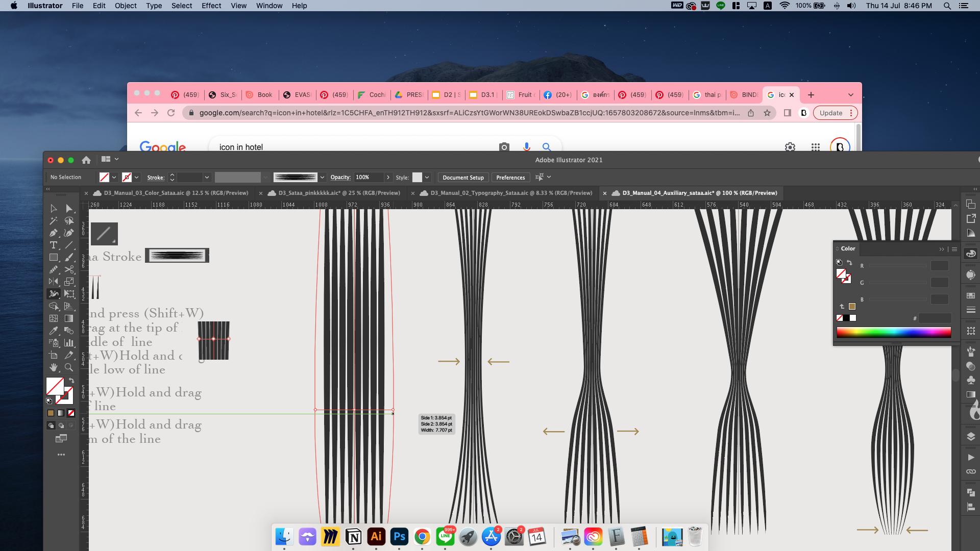Click the Document Setup button
The image size is (980, 551).
point(463,178)
